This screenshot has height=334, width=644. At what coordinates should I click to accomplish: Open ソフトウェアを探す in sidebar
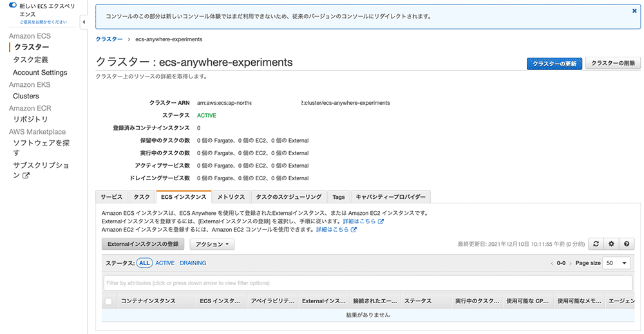(x=41, y=148)
